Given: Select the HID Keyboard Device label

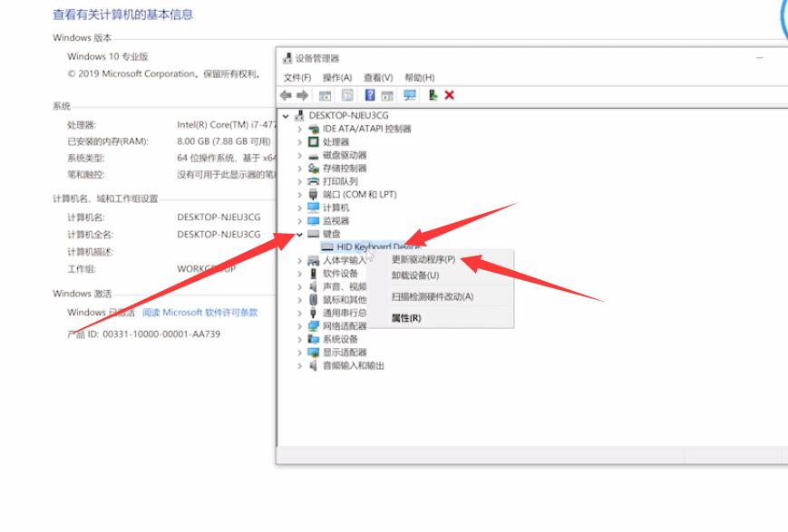Looking at the screenshot, I should click(378, 247).
